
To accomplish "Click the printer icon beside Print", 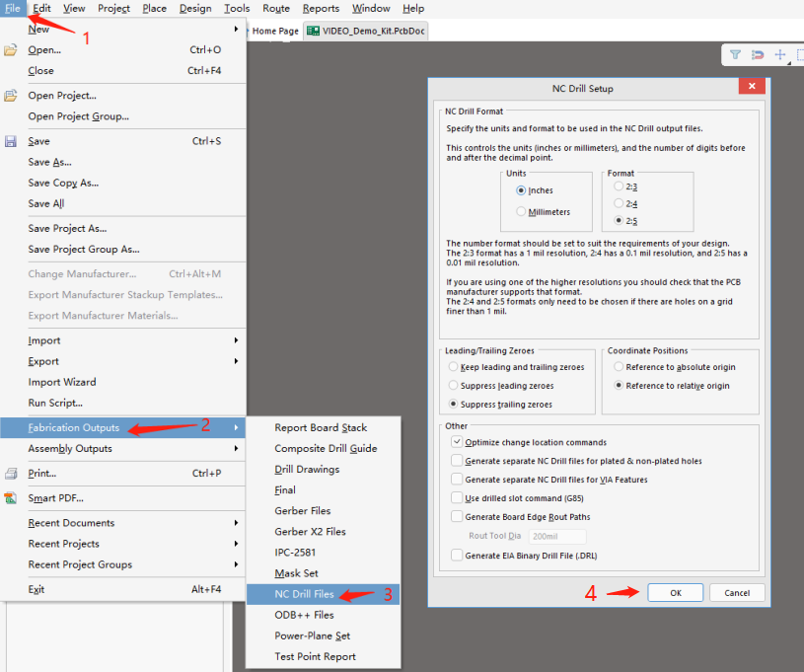I will (11, 474).
